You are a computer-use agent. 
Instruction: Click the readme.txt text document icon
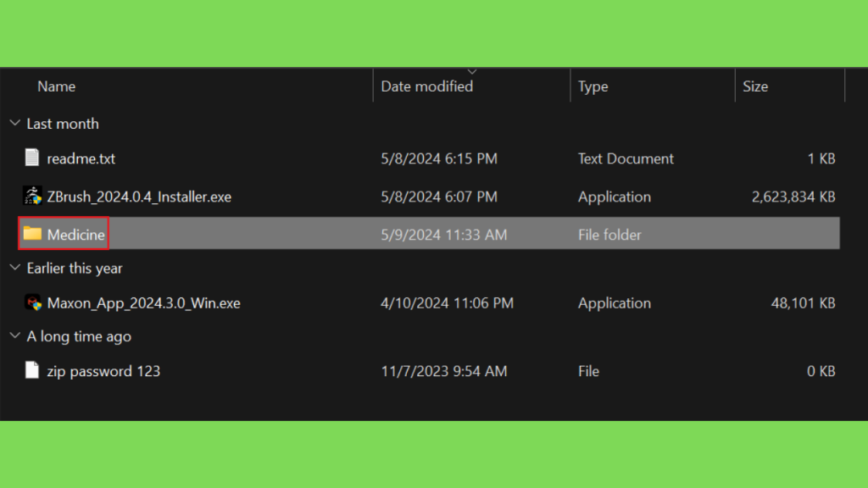tap(32, 158)
